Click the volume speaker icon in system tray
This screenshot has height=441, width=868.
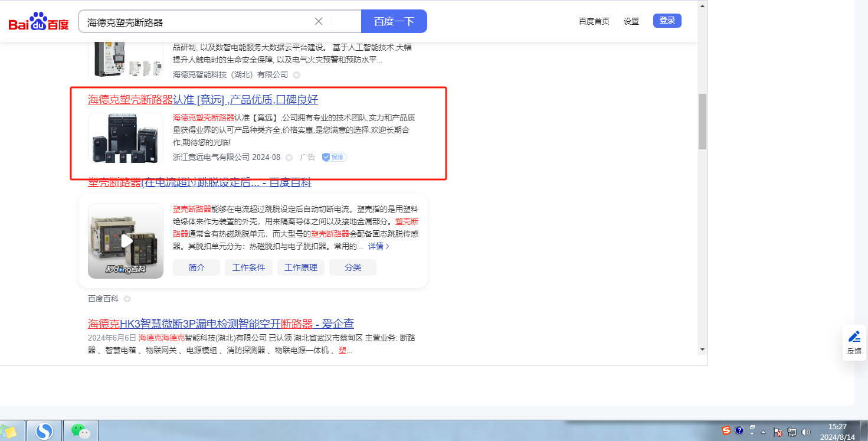pos(806,432)
